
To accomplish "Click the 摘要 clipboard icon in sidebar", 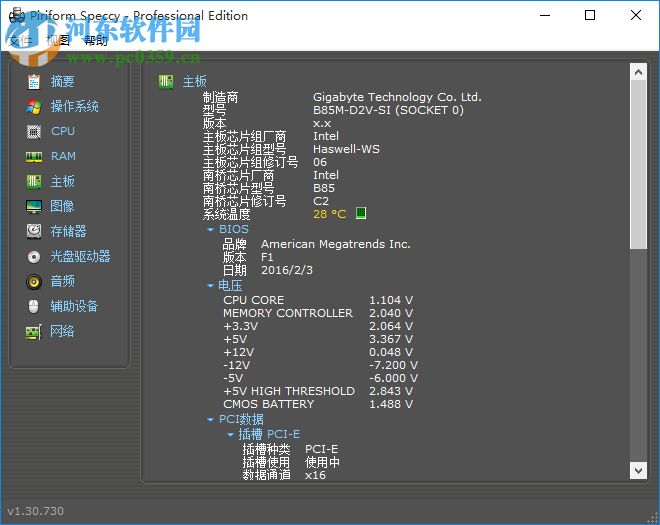I will [34, 82].
